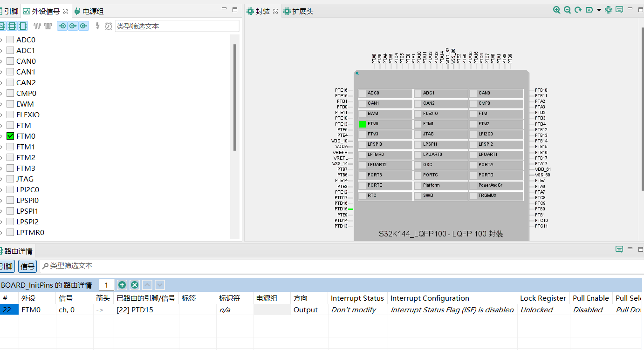Viewport: 644px width, 350px height.
Task: Click the Pull Enable column header
Action: (591, 298)
